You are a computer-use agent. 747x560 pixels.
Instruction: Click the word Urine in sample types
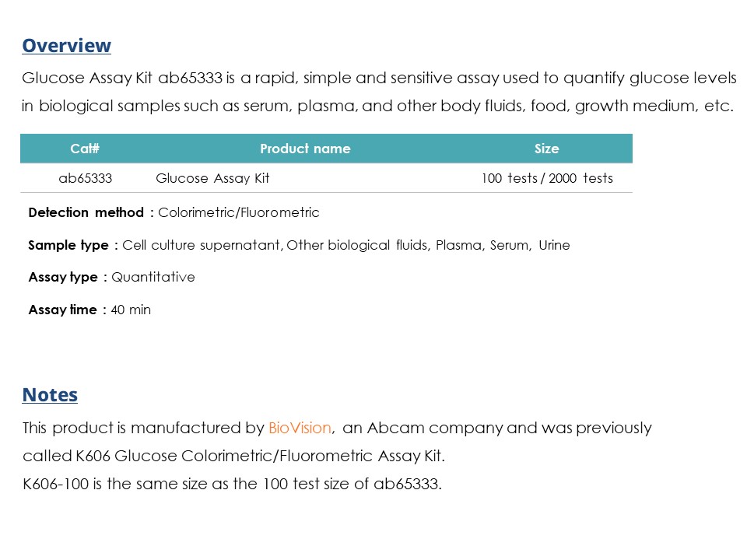pos(554,245)
